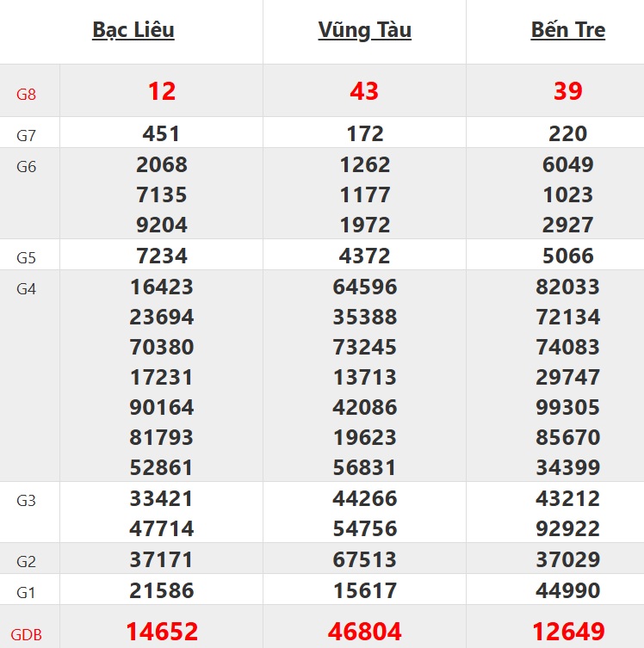Select Bạc Liêu G8 number 12
This screenshot has width=644, height=648.
pos(162,91)
